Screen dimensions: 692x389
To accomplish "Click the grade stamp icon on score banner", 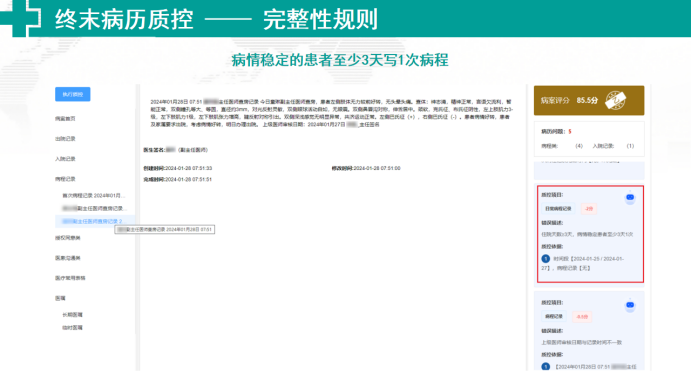I will 615,101.
